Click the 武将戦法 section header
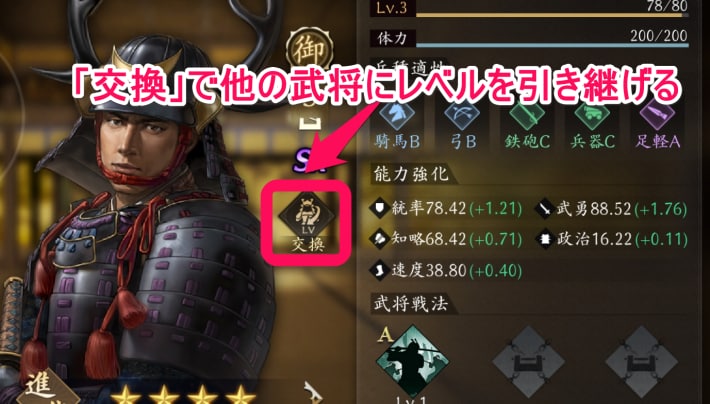 (x=411, y=304)
